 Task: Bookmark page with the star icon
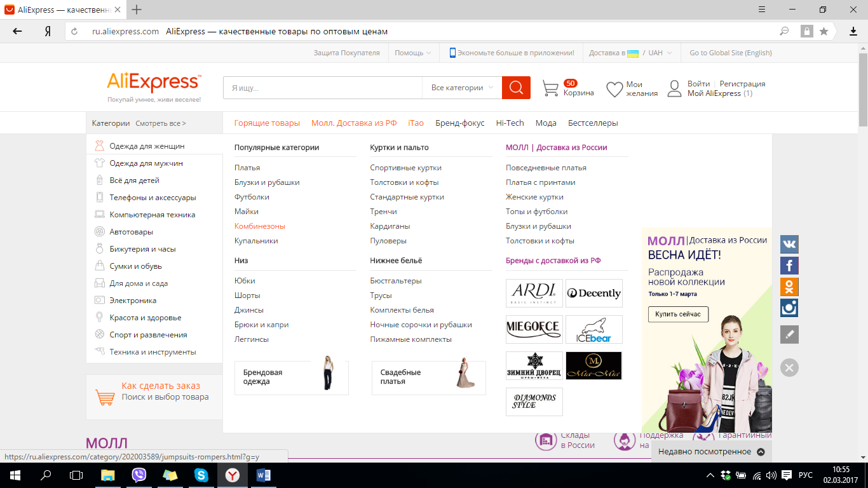824,31
